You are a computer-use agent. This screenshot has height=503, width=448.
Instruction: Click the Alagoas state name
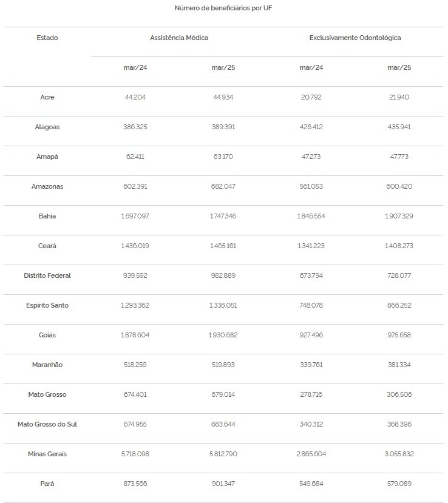pos(47,127)
